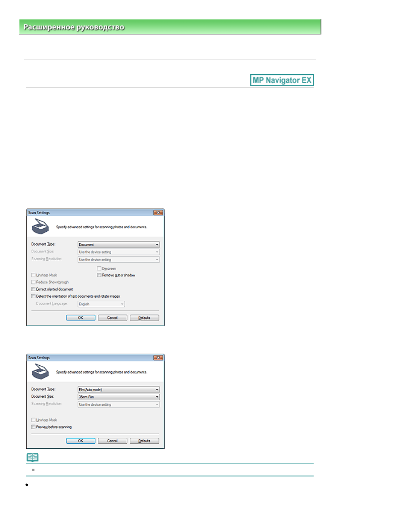411x532 pixels.
Task: Toggle Unsharp Mask in the Document dialog
Action: (x=33, y=275)
